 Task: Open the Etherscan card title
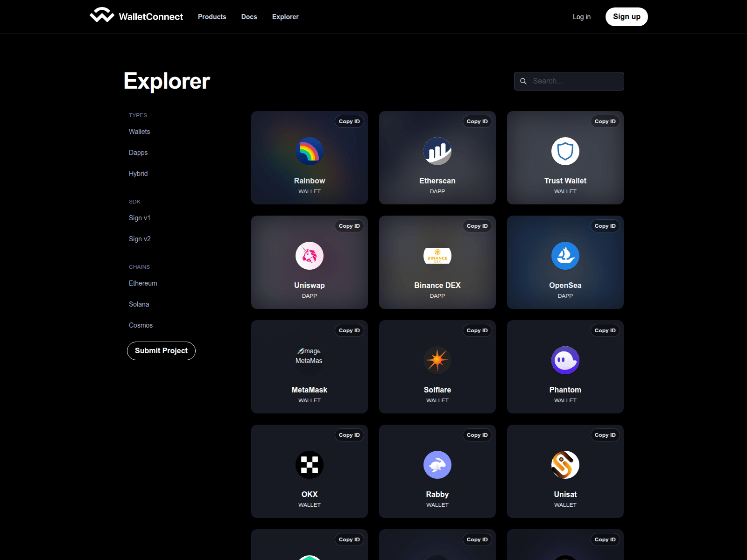click(437, 181)
